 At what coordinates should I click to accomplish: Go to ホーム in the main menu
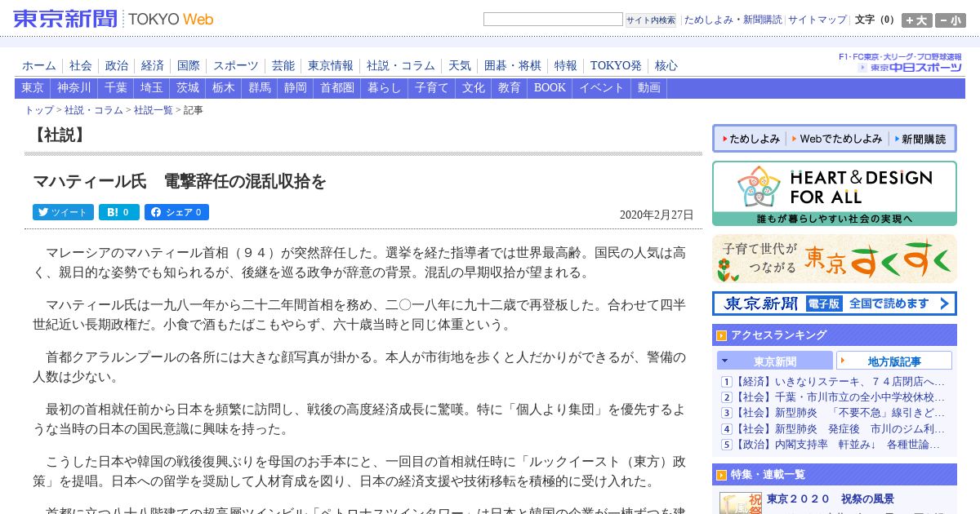point(39,65)
